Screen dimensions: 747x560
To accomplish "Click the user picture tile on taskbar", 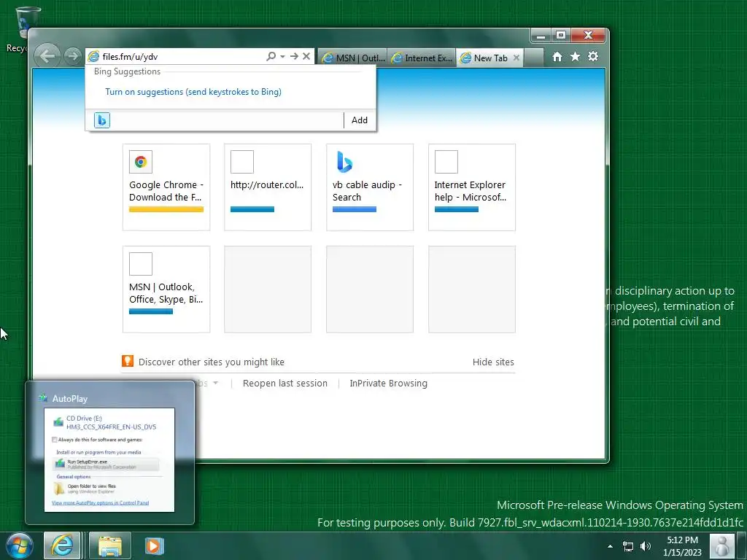I will [x=721, y=546].
